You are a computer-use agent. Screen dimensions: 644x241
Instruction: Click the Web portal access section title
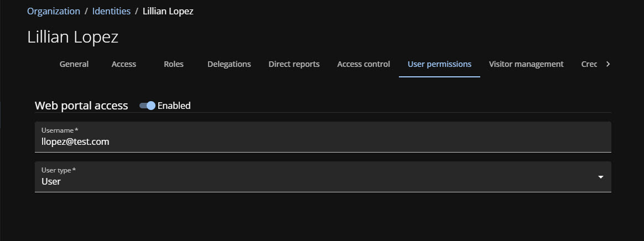[81, 106]
